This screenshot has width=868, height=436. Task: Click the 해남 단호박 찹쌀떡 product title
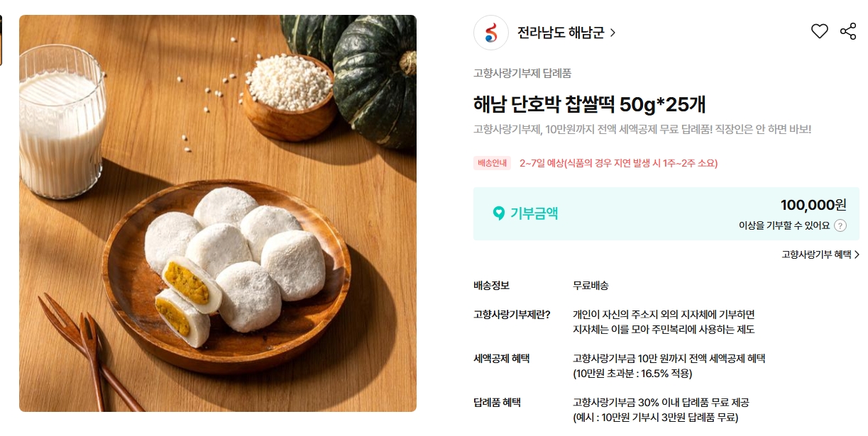[x=590, y=104]
